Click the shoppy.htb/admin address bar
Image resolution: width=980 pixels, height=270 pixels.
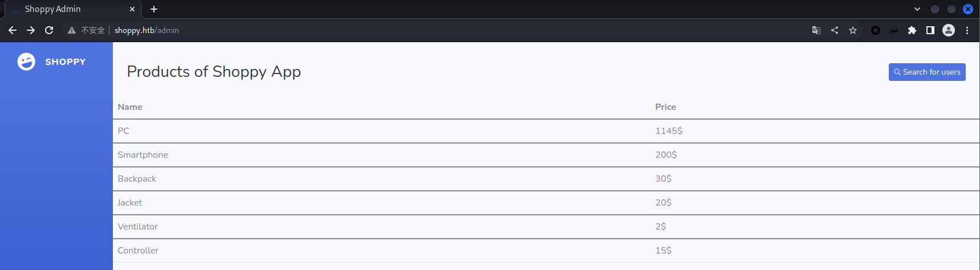click(147, 30)
